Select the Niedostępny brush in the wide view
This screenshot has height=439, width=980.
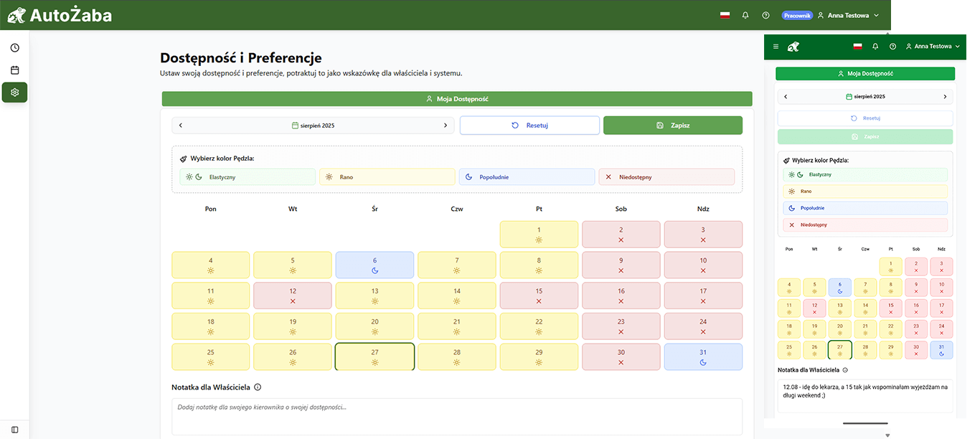(x=666, y=177)
